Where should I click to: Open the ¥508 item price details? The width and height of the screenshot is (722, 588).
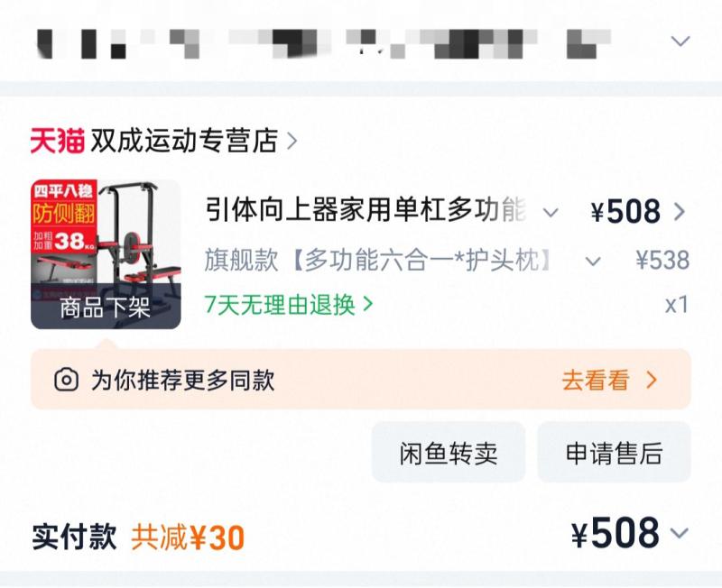pos(625,212)
